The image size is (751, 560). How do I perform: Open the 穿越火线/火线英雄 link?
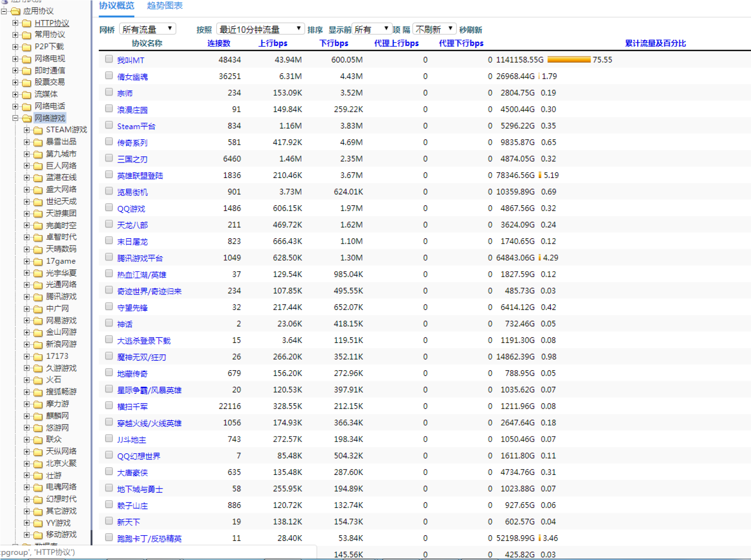click(149, 423)
